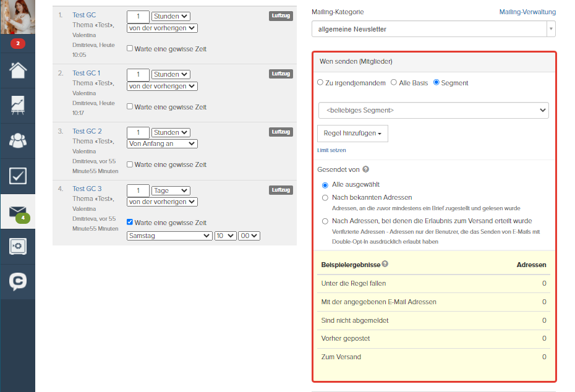Open the safe vault icon in sidebar
The width and height of the screenshot is (575, 392).
17,246
